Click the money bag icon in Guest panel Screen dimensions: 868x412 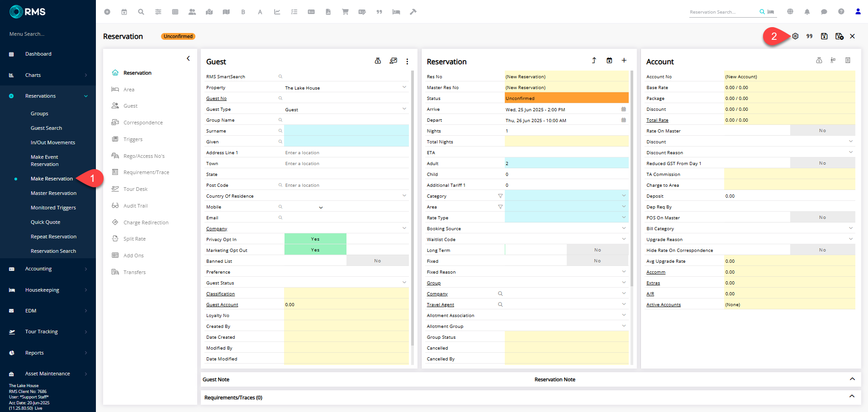[x=378, y=61]
